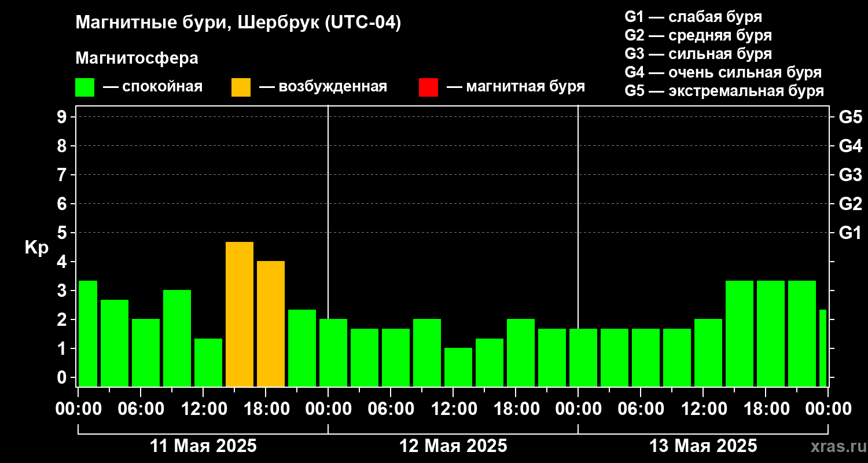Click the G2 marker on the right axis
This screenshot has height=463, width=868.
pyautogui.click(x=850, y=204)
